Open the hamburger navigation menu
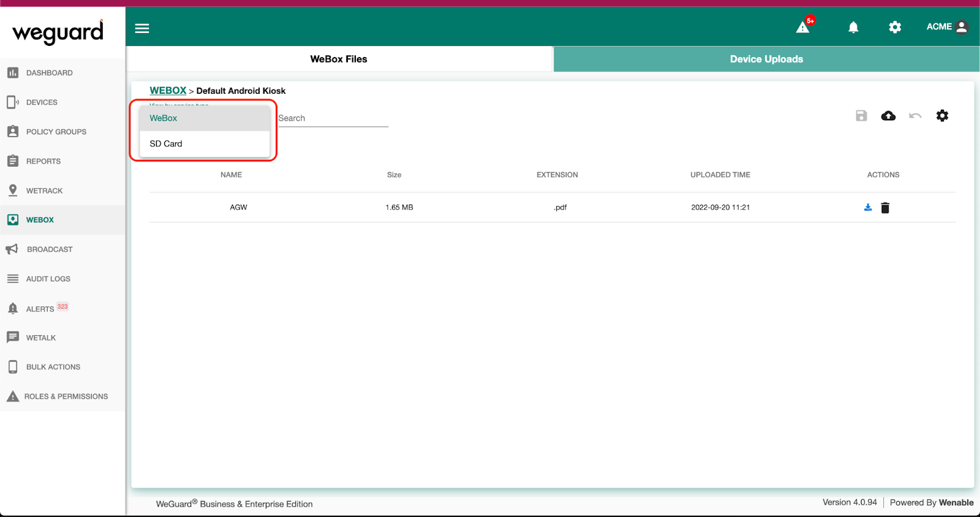 coord(142,28)
